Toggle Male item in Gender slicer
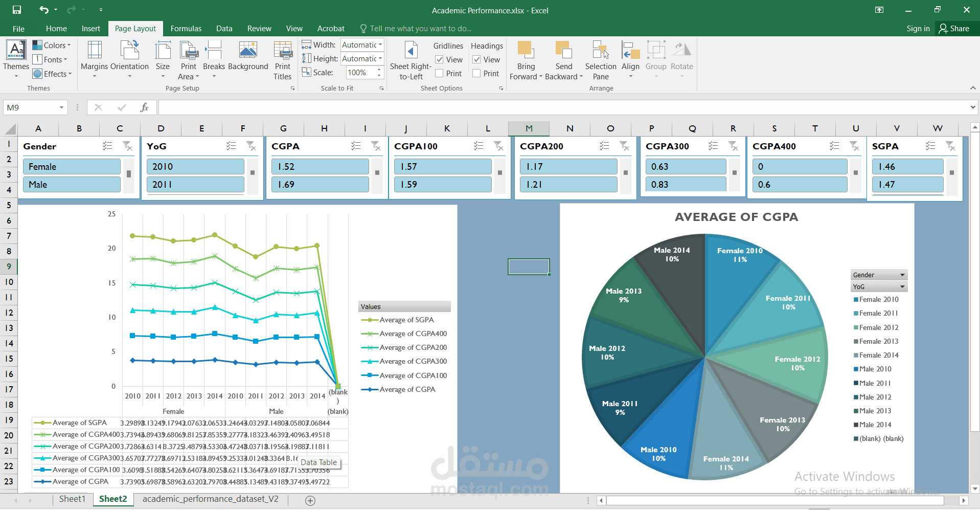The height and width of the screenshot is (510, 980). pyautogui.click(x=72, y=185)
